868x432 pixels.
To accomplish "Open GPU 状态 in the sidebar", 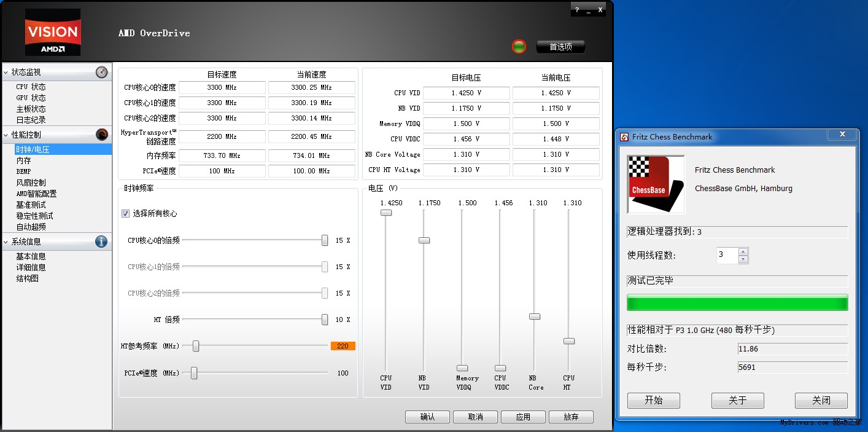I will click(x=31, y=98).
